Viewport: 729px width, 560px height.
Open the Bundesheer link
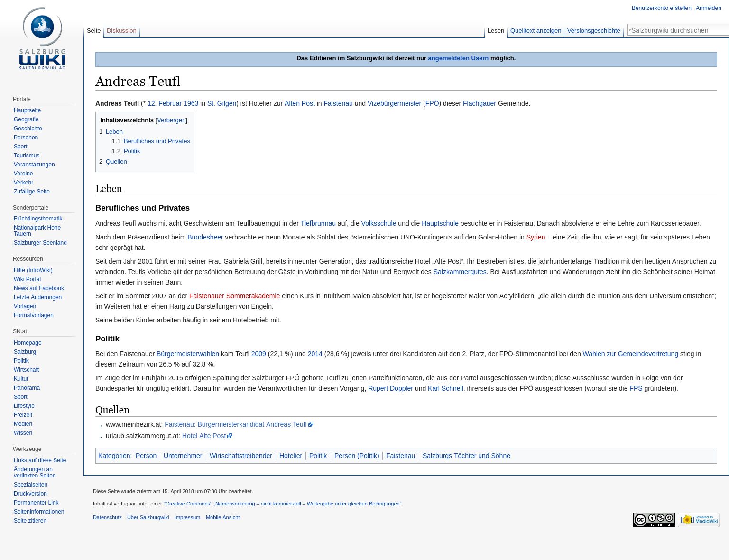click(205, 237)
